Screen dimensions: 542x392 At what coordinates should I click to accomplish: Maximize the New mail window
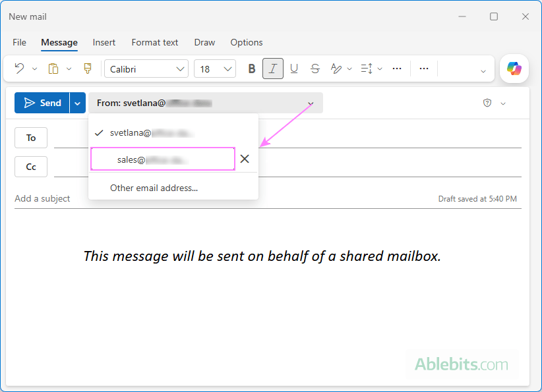point(494,16)
